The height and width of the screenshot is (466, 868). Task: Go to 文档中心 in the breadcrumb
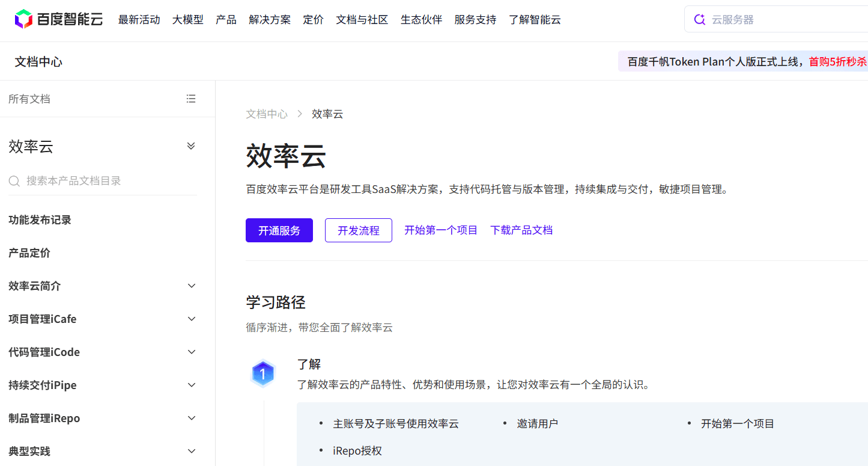(x=267, y=114)
